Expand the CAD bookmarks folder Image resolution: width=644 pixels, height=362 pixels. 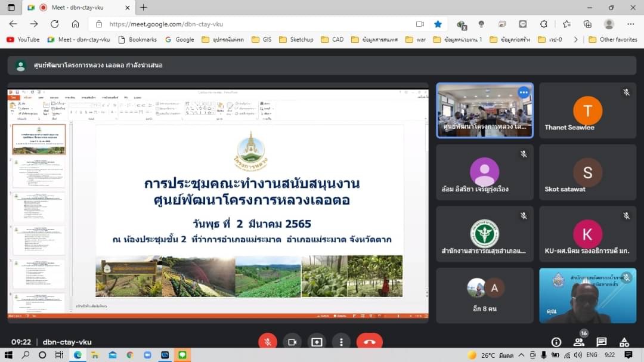pos(332,39)
